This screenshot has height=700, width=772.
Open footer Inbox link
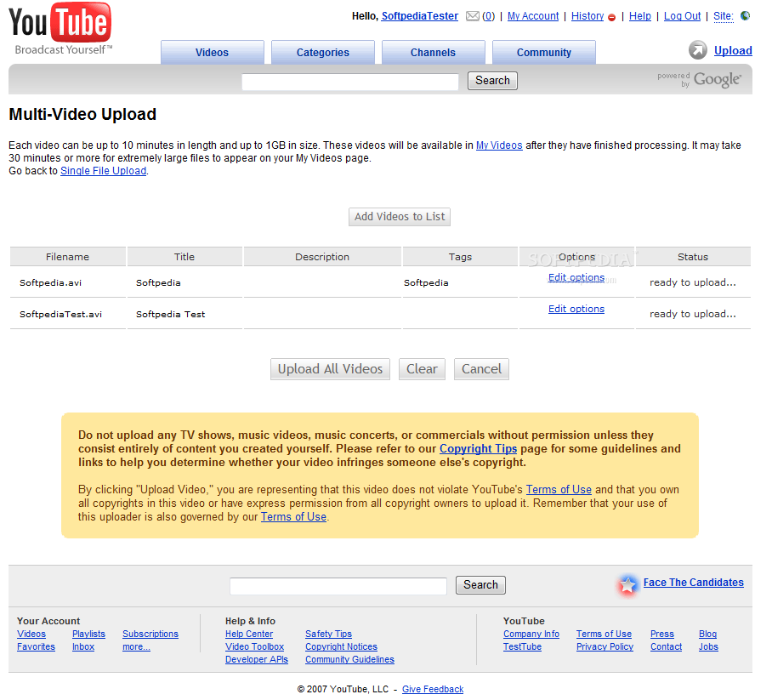coord(83,646)
